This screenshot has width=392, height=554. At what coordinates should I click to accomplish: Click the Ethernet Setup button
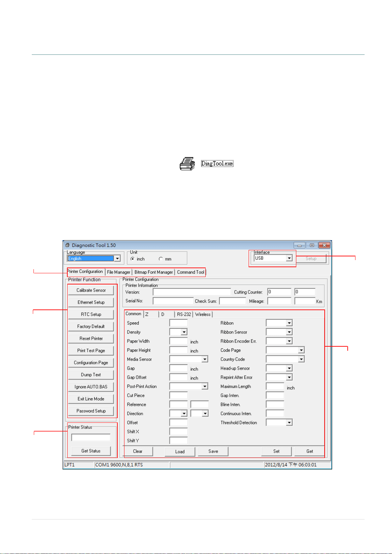[91, 302]
